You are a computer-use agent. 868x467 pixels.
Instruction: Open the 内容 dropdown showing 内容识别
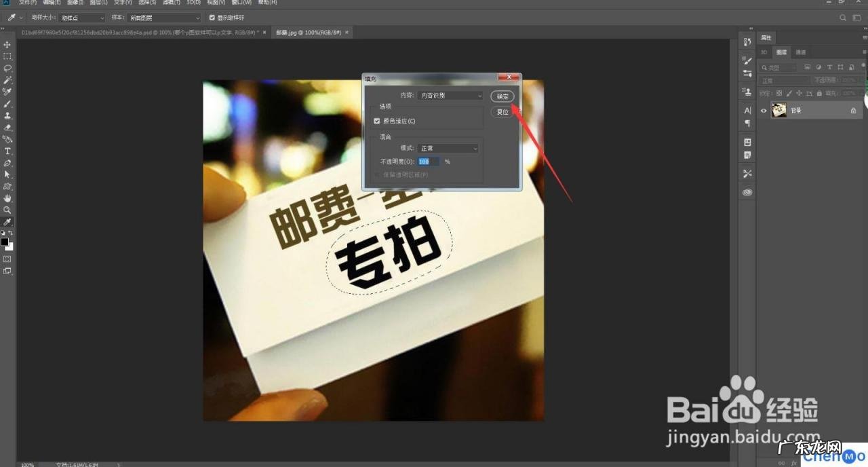click(451, 95)
